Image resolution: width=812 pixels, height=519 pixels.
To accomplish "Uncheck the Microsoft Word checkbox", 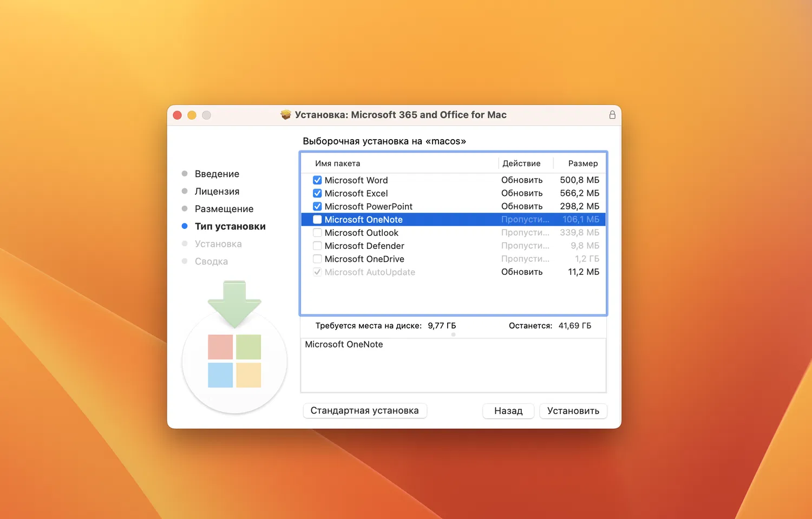I will tap(317, 180).
